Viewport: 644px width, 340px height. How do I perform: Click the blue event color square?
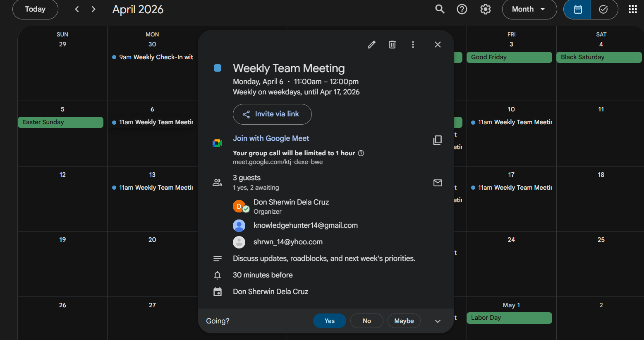click(218, 68)
